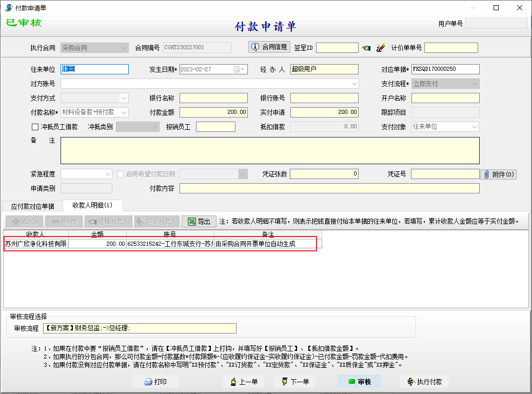This screenshot has width=532, height=394.
Task: Click the pen icon next to 签呈ID
Action: (x=380, y=48)
